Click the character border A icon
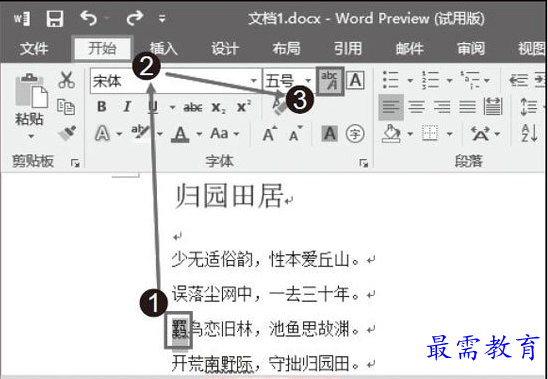 [x=355, y=81]
